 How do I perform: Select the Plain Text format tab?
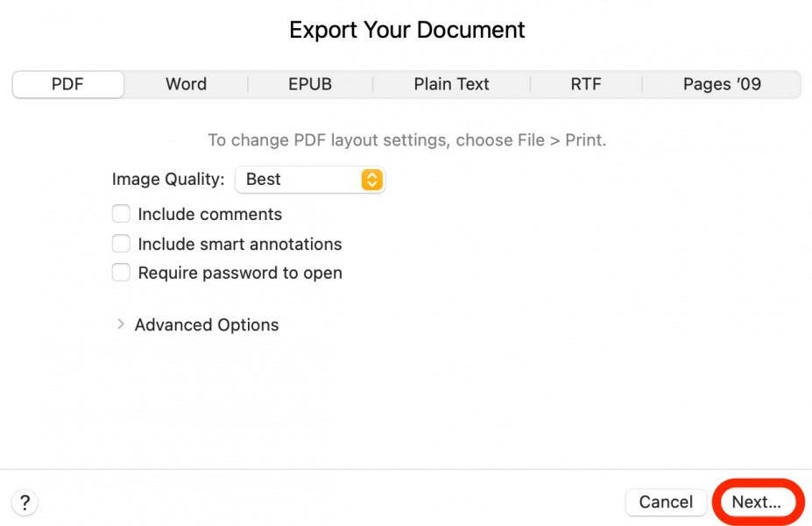pyautogui.click(x=451, y=83)
